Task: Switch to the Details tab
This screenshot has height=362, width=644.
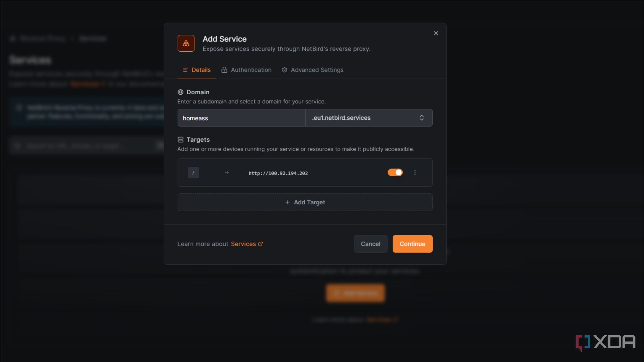Action: click(x=196, y=70)
